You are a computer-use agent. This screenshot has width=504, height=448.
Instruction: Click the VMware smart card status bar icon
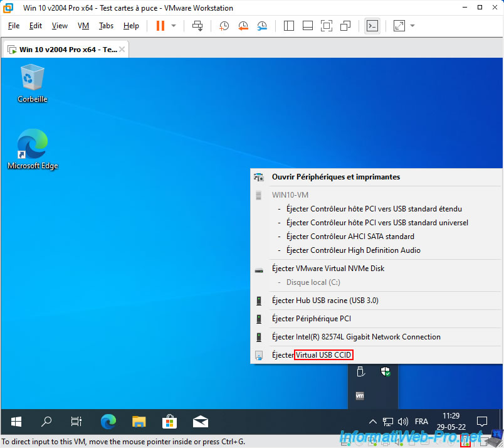coord(465,441)
